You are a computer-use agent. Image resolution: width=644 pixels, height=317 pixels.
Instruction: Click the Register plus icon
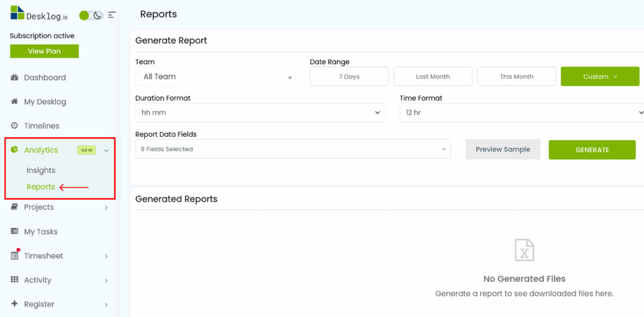click(x=14, y=304)
